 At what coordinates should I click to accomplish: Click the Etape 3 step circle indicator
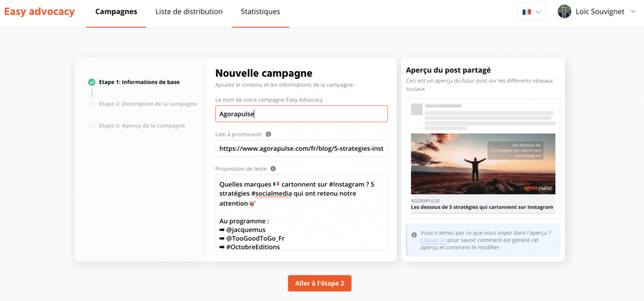(92, 126)
